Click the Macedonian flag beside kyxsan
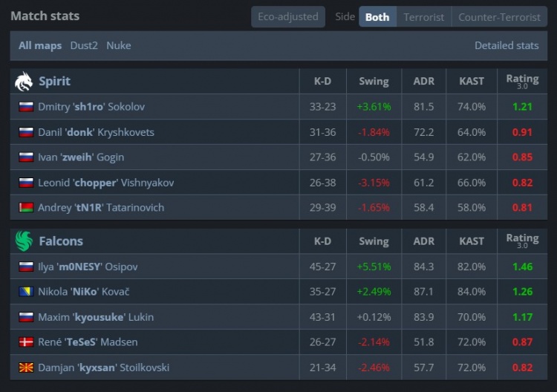 26,367
